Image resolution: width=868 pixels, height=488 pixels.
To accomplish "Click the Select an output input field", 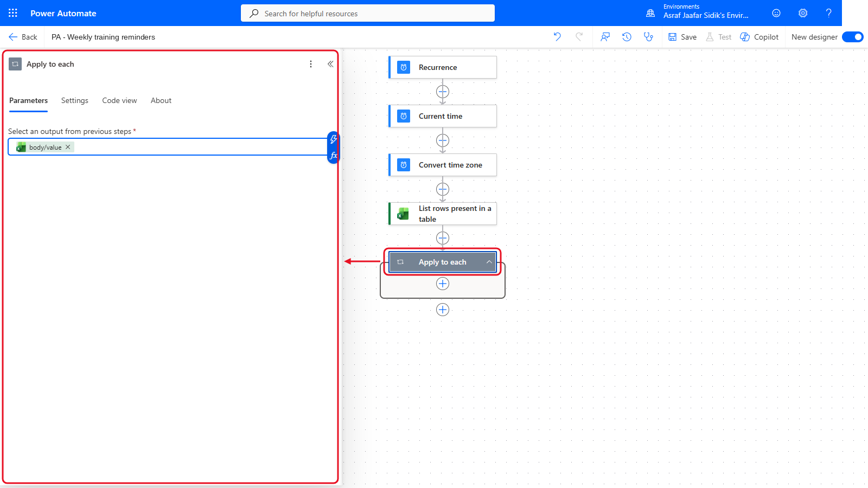I will 167,147.
